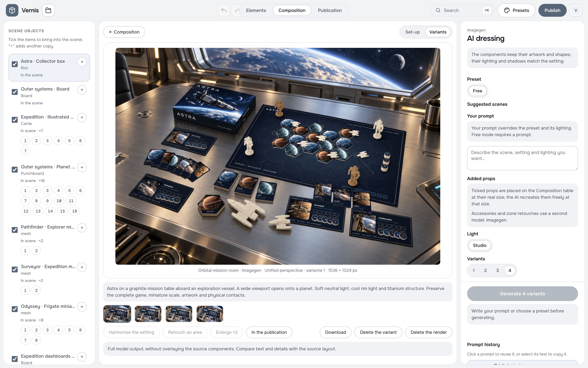Open the Presets palette button

[516, 10]
